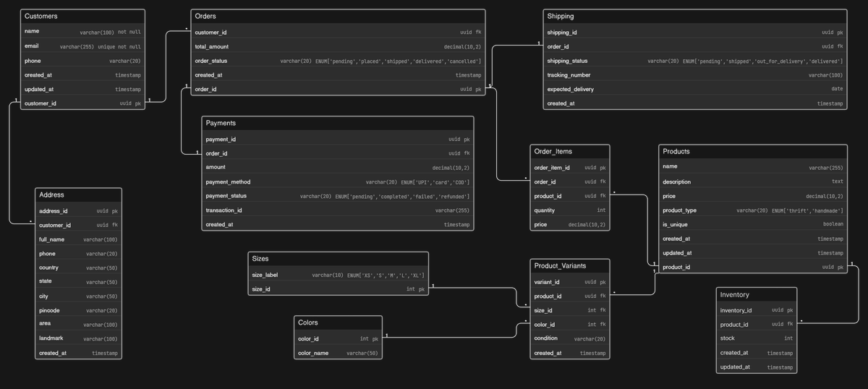Select the Order_Items table header
Screen dimensions: 868x389
[570, 152]
